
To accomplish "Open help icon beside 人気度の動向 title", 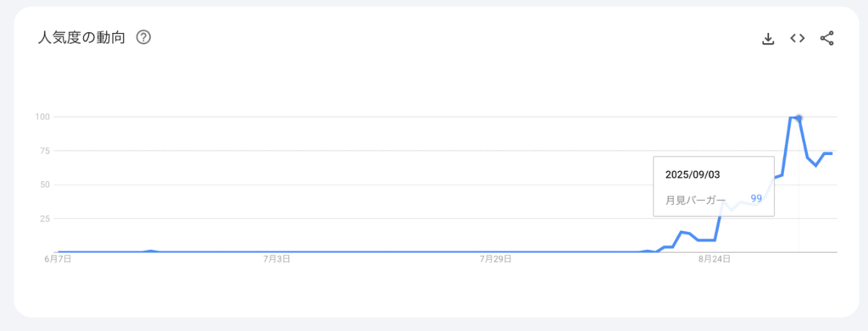I will [x=143, y=37].
